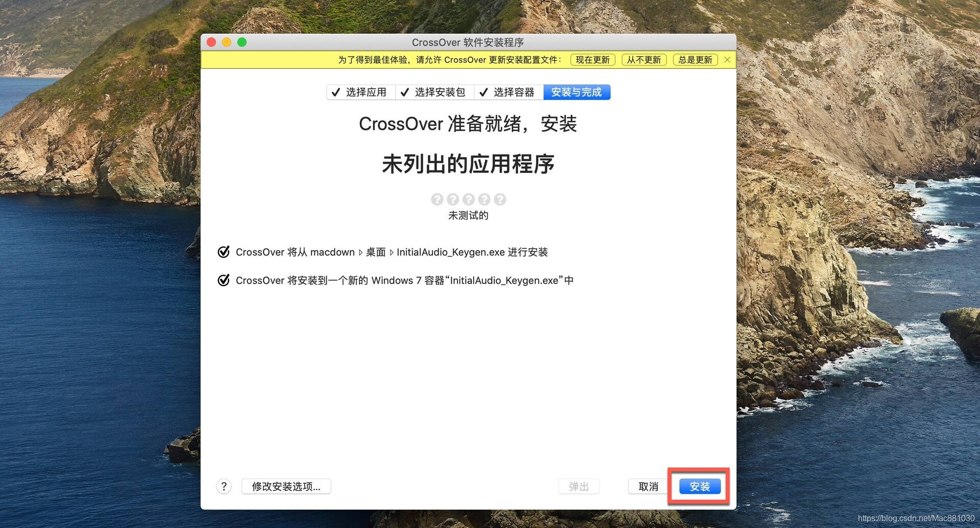The width and height of the screenshot is (980, 528).
Task: Click InitialAudio_Keygen.exe in the source path
Action: (451, 252)
